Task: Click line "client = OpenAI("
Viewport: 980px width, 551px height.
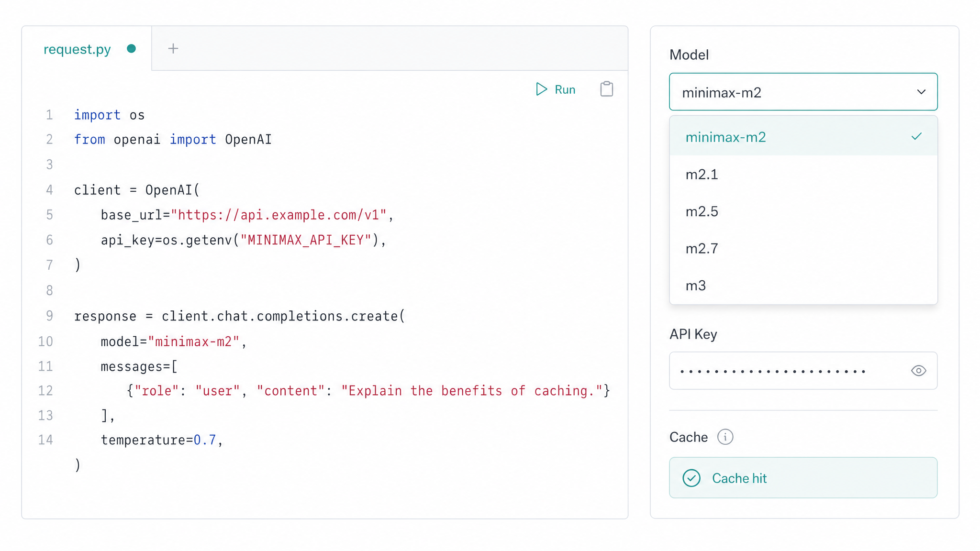Action: tap(137, 190)
